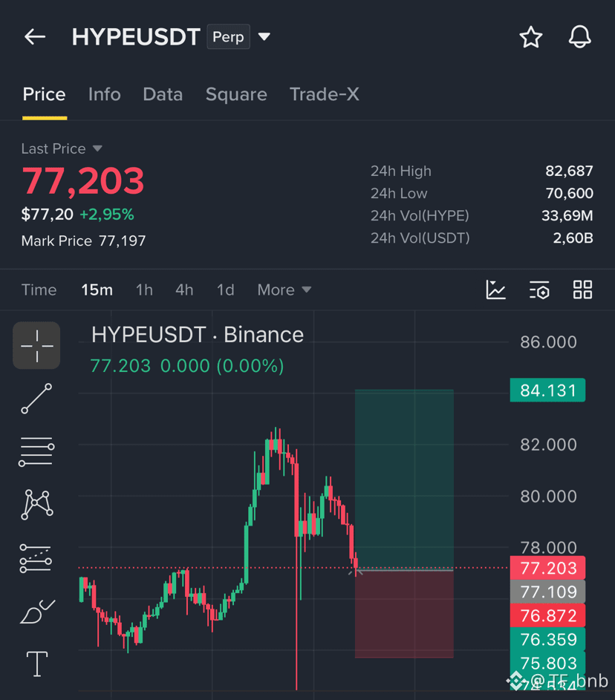This screenshot has width=615, height=700.
Task: Select the brush drawing tool
Action: [x=38, y=612]
